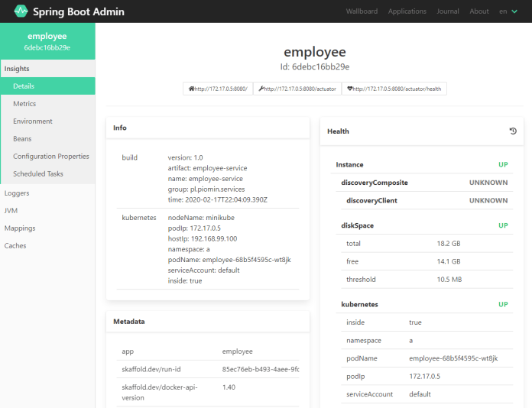532x408 pixels.
Task: Click the diskSpace total 18.2 GB value
Action: point(449,244)
